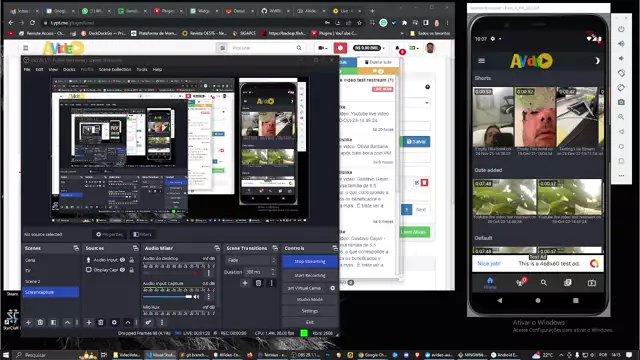Click emulator zoom magnifier icon
The height and width of the screenshot is (360, 640).
pos(621,117)
